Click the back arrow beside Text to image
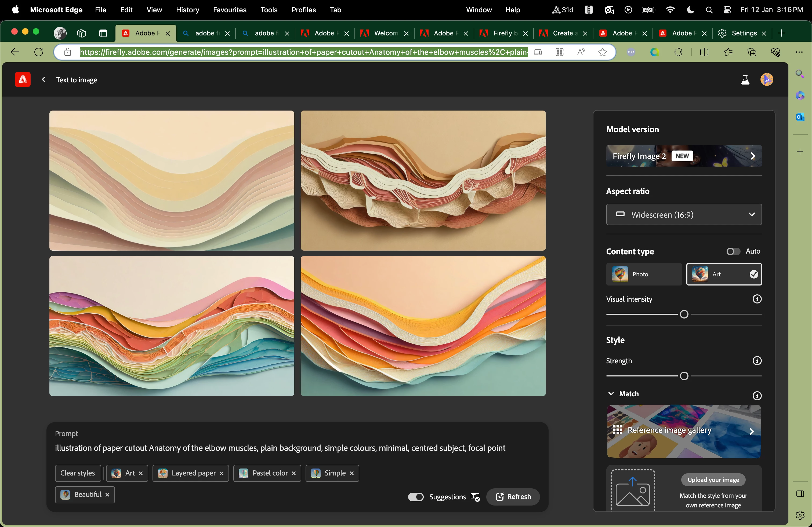 point(44,80)
